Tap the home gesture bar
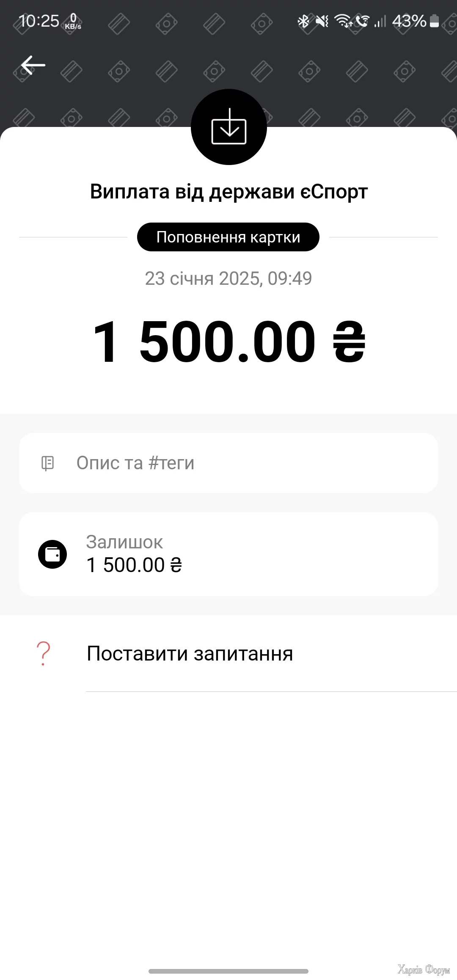The width and height of the screenshot is (457, 980). [x=228, y=971]
